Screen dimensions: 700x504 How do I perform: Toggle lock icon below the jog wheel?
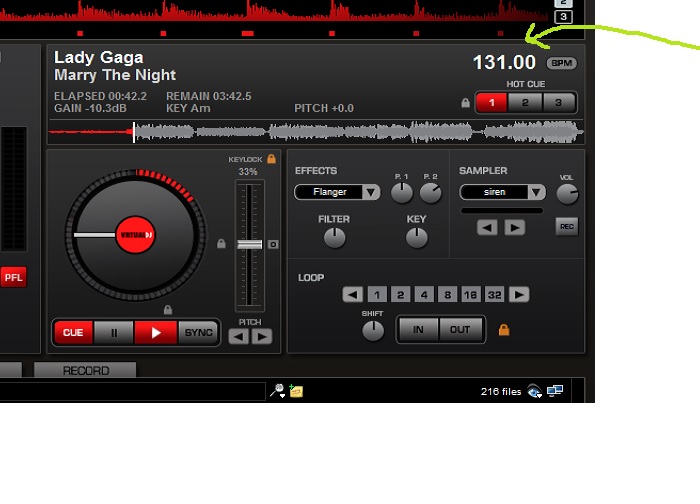(168, 309)
